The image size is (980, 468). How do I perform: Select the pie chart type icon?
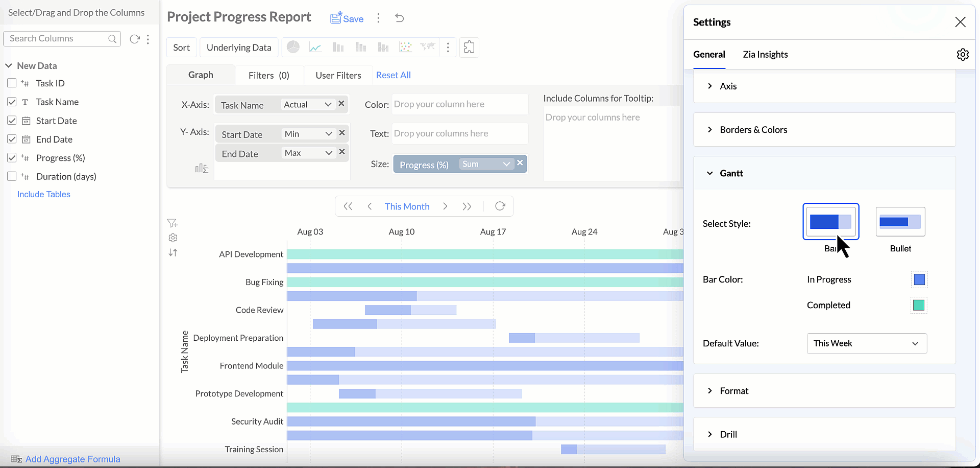coord(293,48)
